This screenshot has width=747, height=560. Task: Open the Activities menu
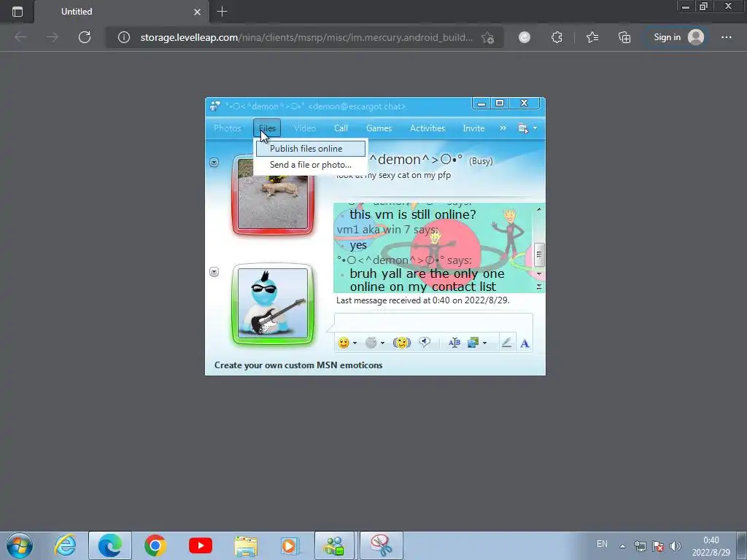point(427,128)
